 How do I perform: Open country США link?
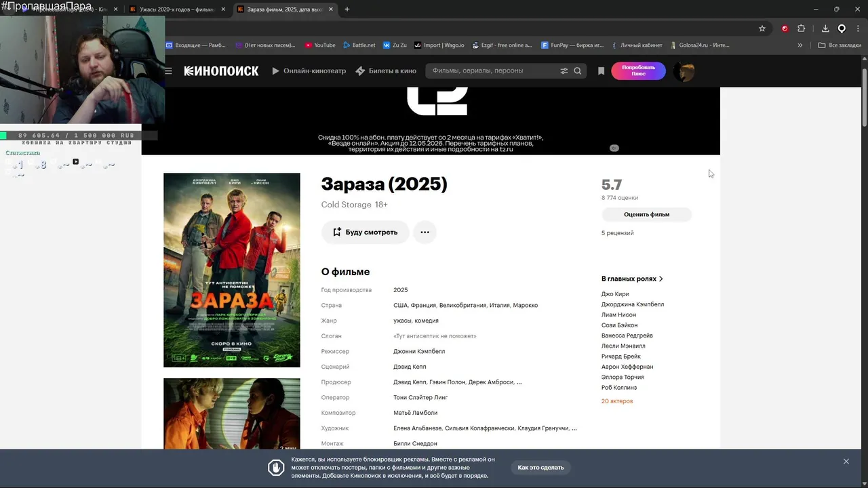point(401,305)
